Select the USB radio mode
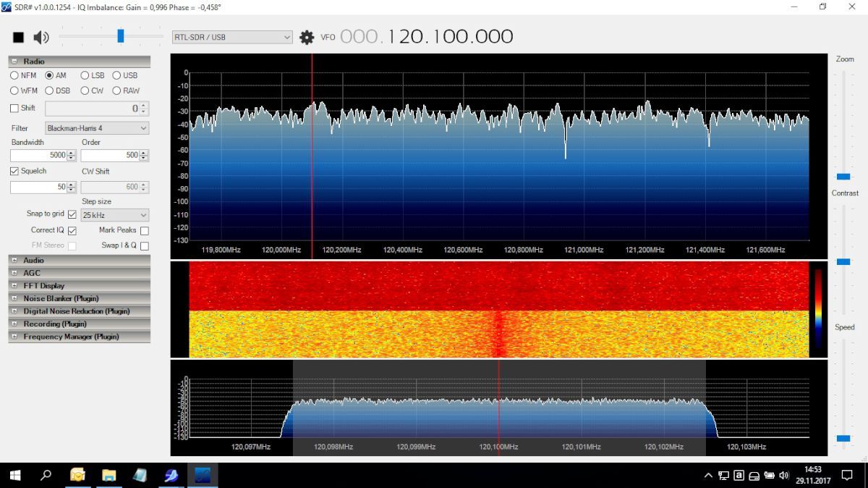This screenshot has width=868, height=488. (116, 75)
